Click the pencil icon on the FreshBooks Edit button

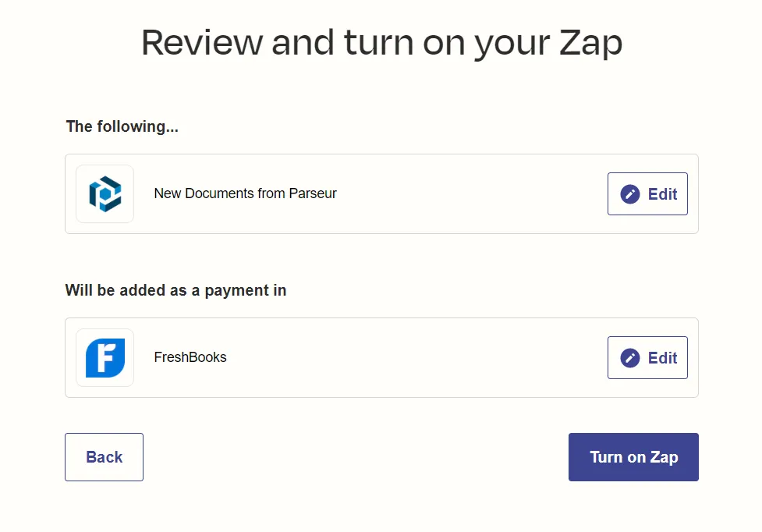[x=631, y=357]
